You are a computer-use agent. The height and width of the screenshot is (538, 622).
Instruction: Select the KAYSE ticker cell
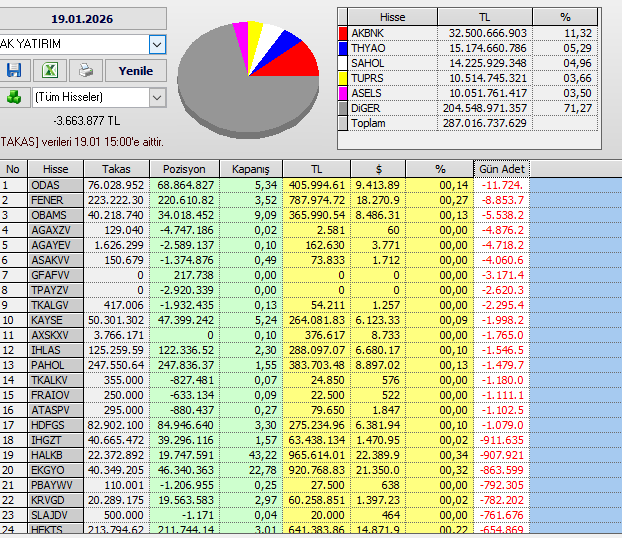pyautogui.click(x=56, y=320)
